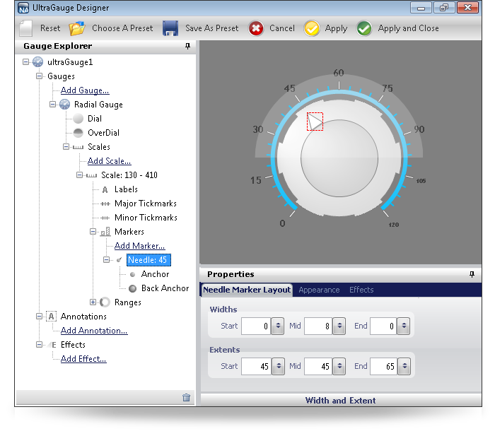
Task: Click the Scales ruler icon
Action: coord(78,147)
